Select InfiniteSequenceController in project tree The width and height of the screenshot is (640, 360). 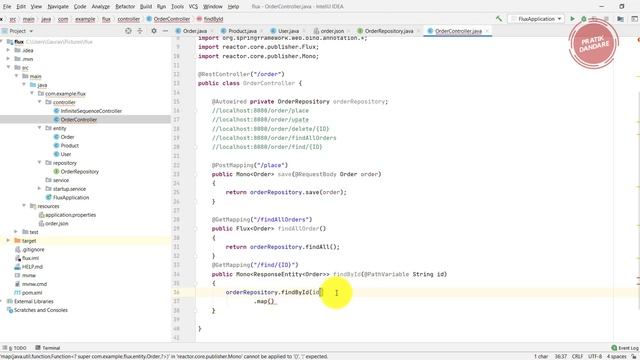tap(91, 111)
